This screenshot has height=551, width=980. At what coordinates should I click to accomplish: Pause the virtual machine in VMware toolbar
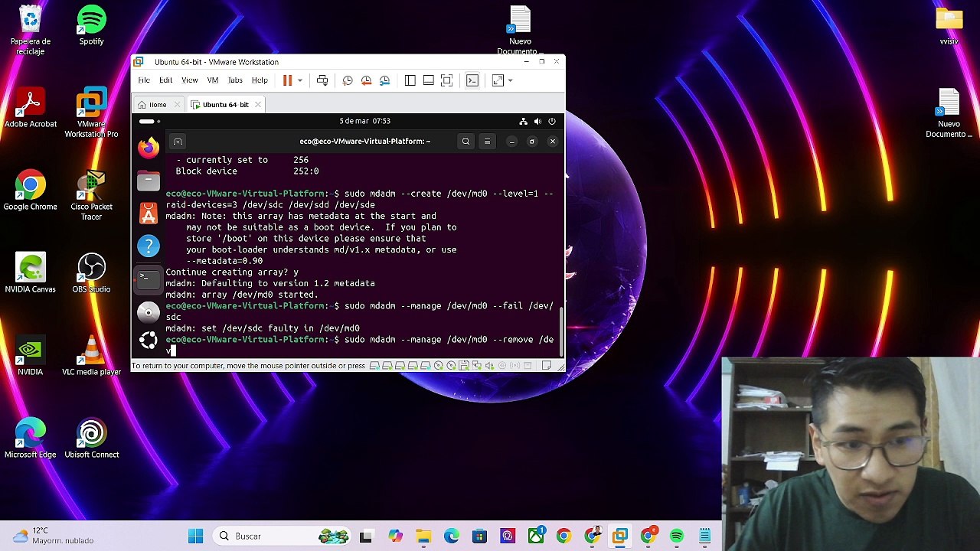[288, 80]
